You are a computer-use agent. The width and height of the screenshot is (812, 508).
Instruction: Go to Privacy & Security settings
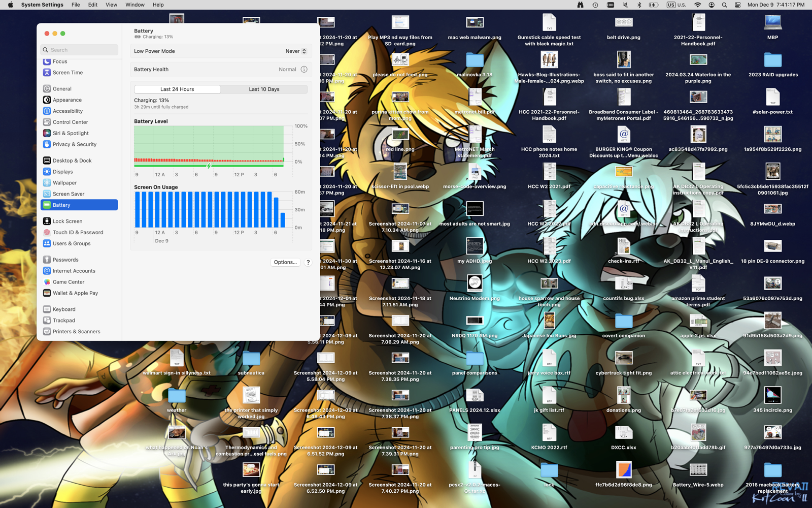tap(74, 144)
